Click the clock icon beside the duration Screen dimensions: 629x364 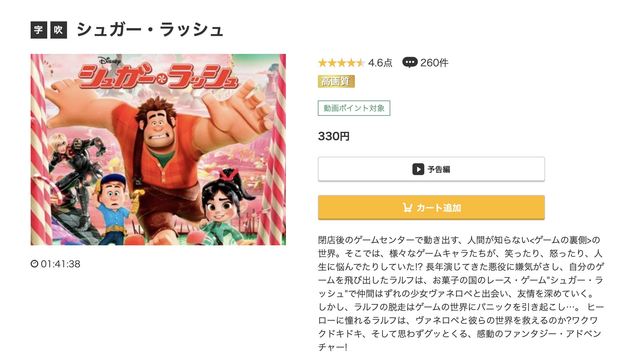point(34,264)
